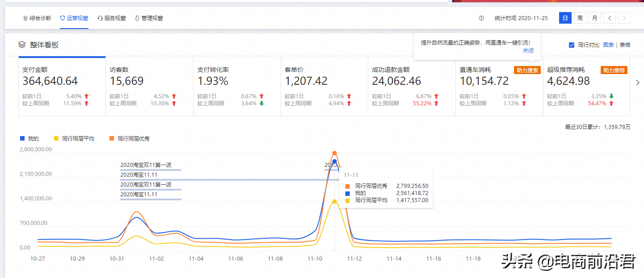644x278 pixels.
Task: Select the 客单价 metric card
Action: pos(324,86)
